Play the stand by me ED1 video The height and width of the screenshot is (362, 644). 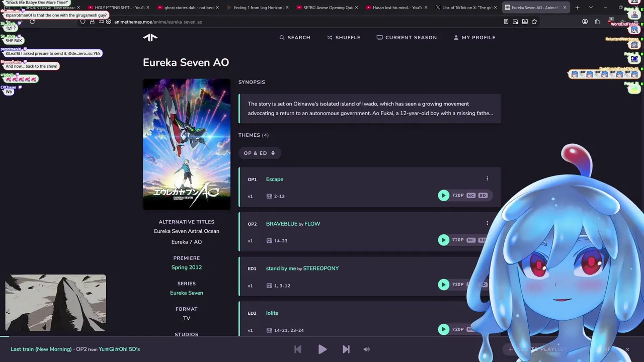click(x=443, y=285)
